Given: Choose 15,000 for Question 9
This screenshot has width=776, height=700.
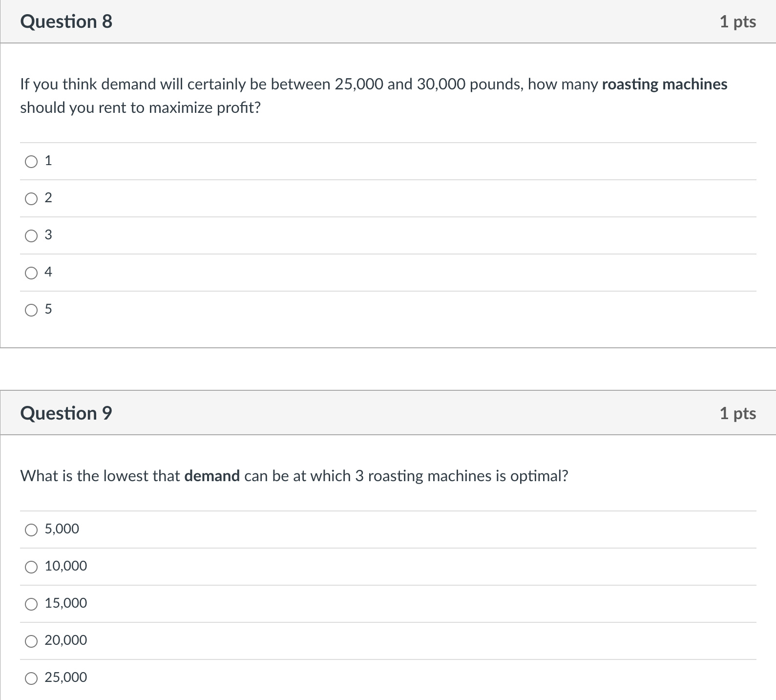Looking at the screenshot, I should point(31,604).
